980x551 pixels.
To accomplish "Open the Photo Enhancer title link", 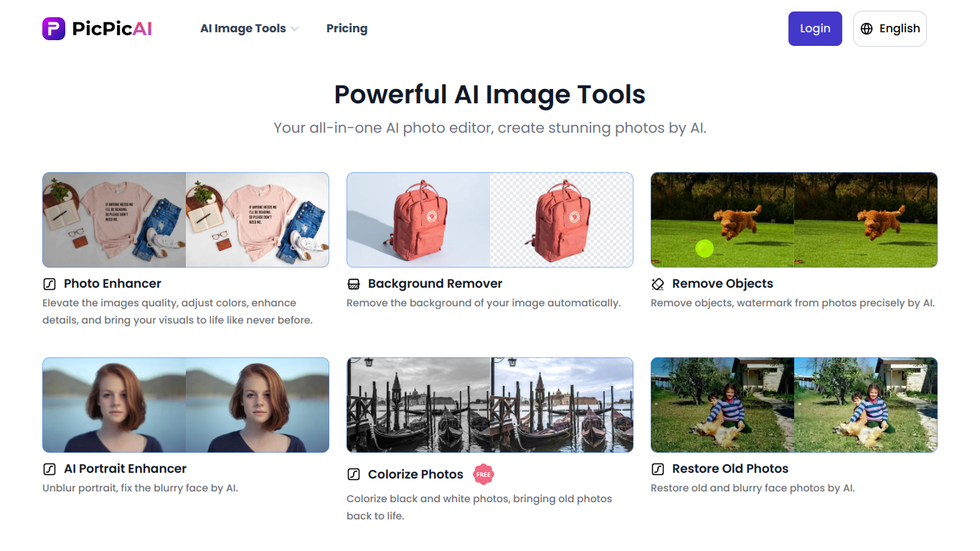I will [113, 283].
